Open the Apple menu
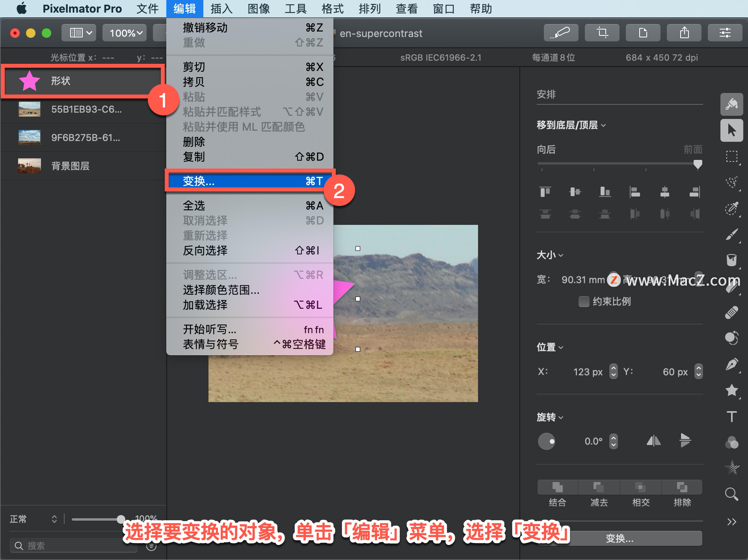 click(x=22, y=8)
